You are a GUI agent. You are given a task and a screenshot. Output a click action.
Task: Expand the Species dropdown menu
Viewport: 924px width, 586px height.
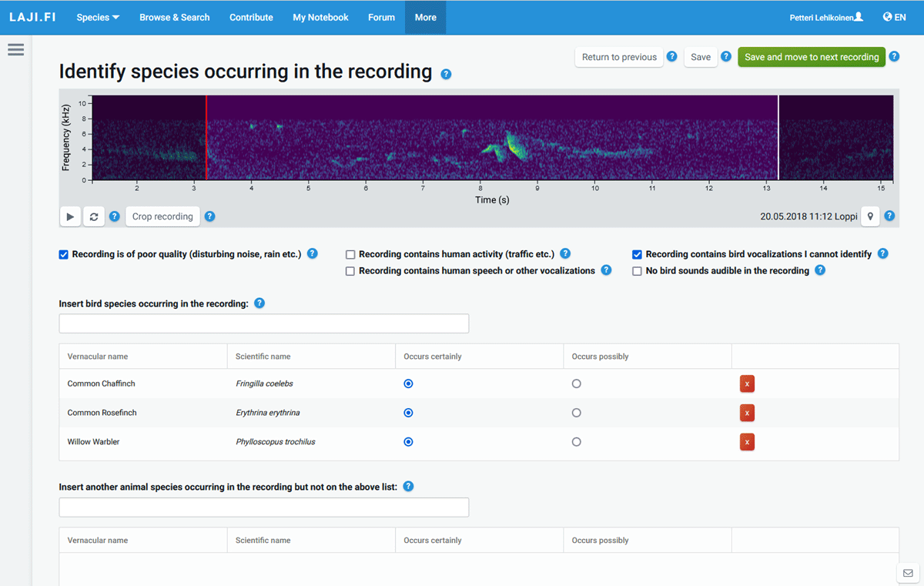pos(98,17)
